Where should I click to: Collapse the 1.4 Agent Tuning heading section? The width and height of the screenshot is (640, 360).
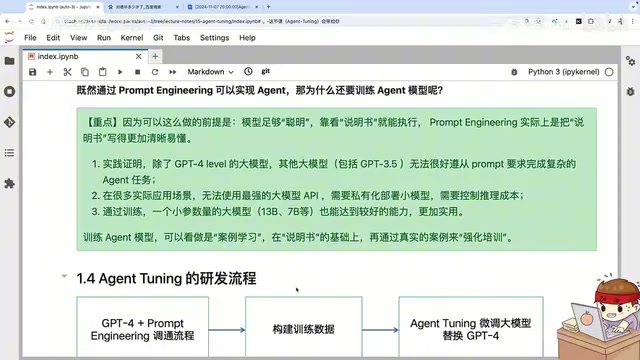tap(64, 276)
